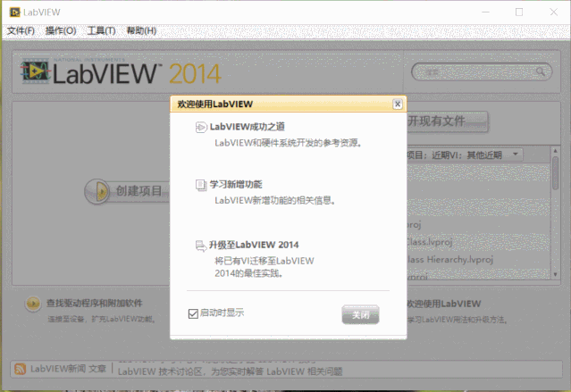Open the LabVIEW成功之道 link
This screenshot has height=392, width=571.
tap(247, 127)
